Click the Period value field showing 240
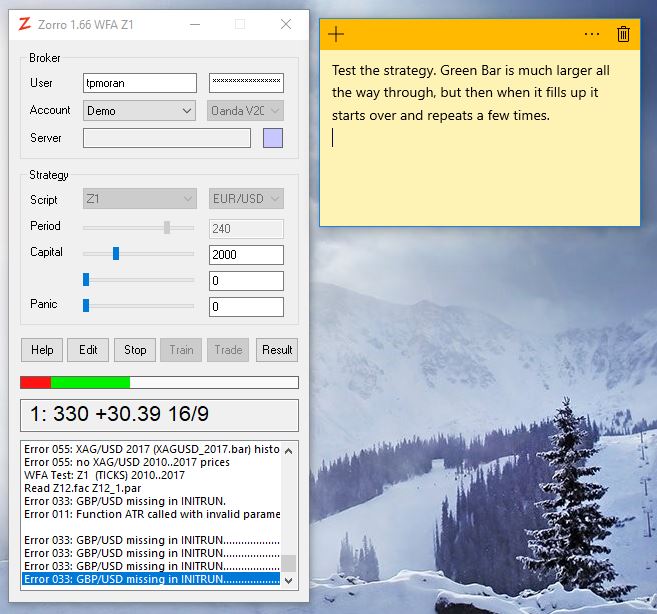657x614 pixels. 246,229
